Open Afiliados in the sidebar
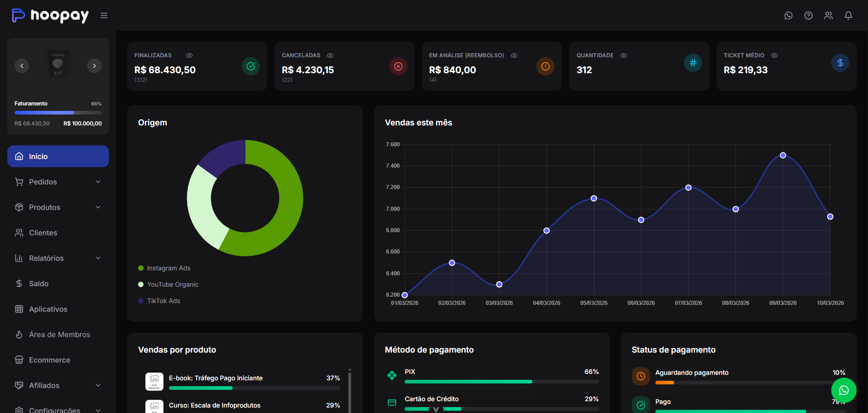The image size is (868, 413). tap(58, 385)
